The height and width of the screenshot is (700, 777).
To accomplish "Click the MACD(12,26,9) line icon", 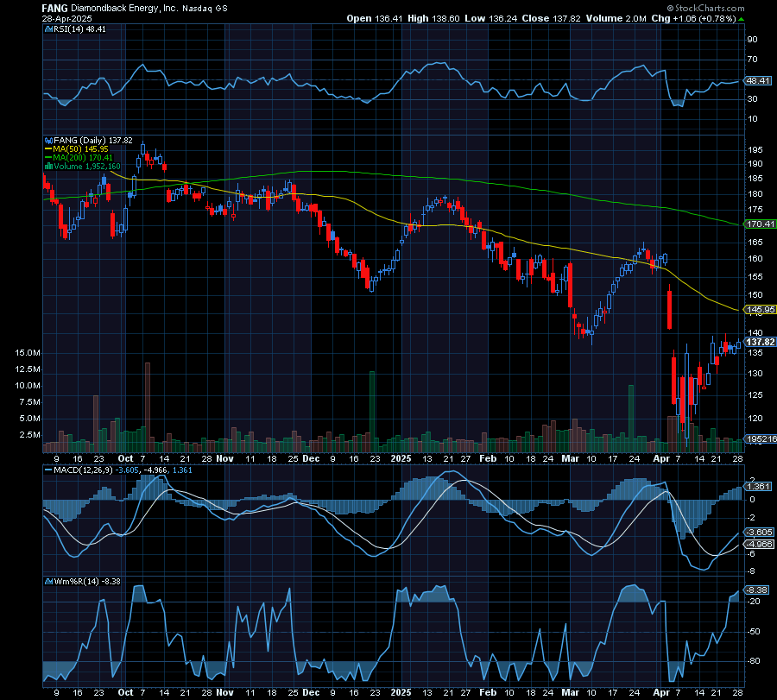I will coord(47,471).
